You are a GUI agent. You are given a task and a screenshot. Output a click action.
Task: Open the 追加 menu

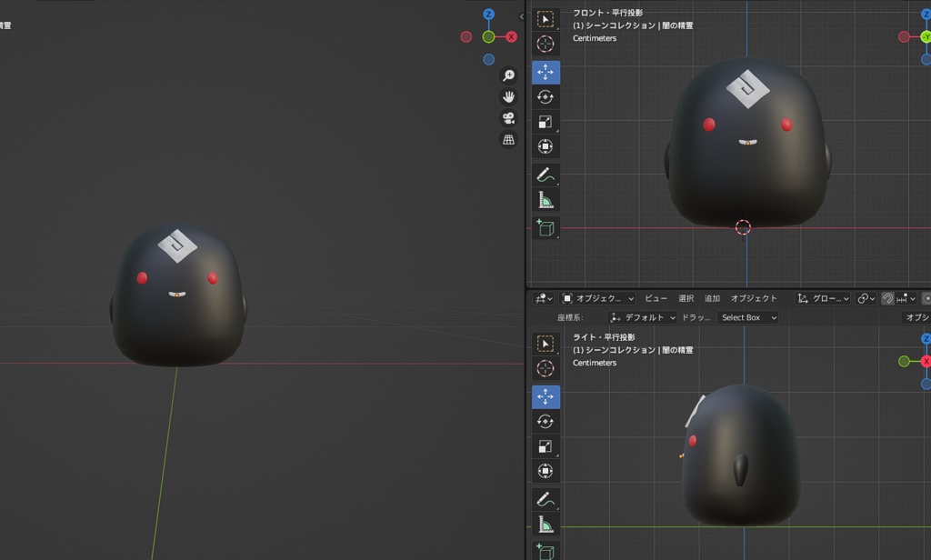(712, 299)
